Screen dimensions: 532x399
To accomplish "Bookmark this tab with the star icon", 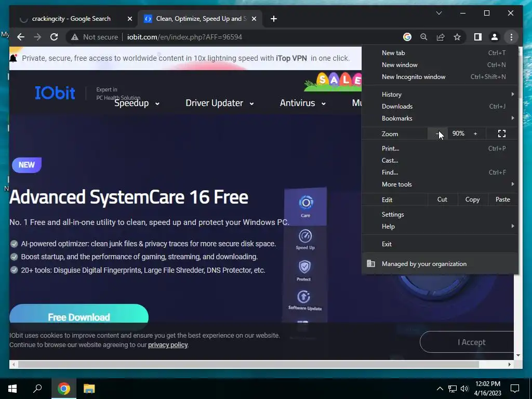I will [457, 37].
